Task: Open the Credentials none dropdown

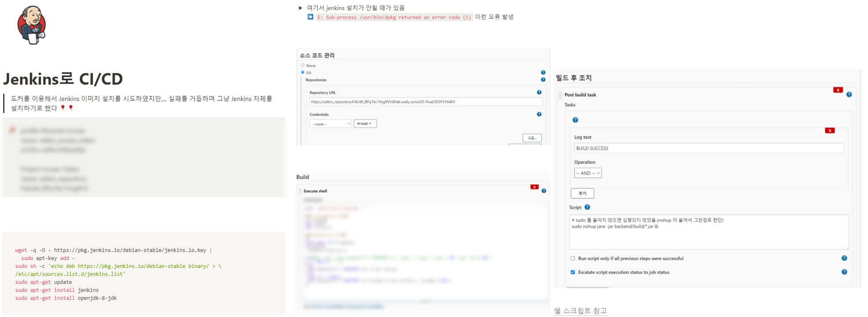Action: click(x=330, y=124)
